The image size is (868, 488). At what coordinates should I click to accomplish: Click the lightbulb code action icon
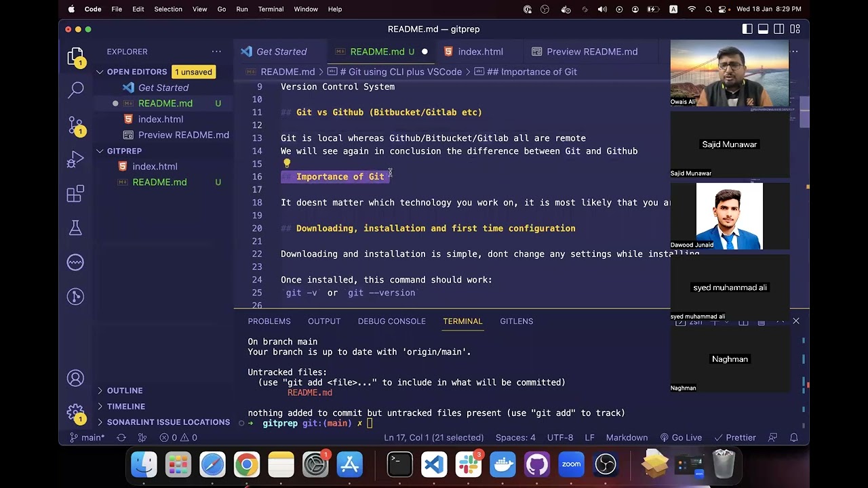[287, 163]
